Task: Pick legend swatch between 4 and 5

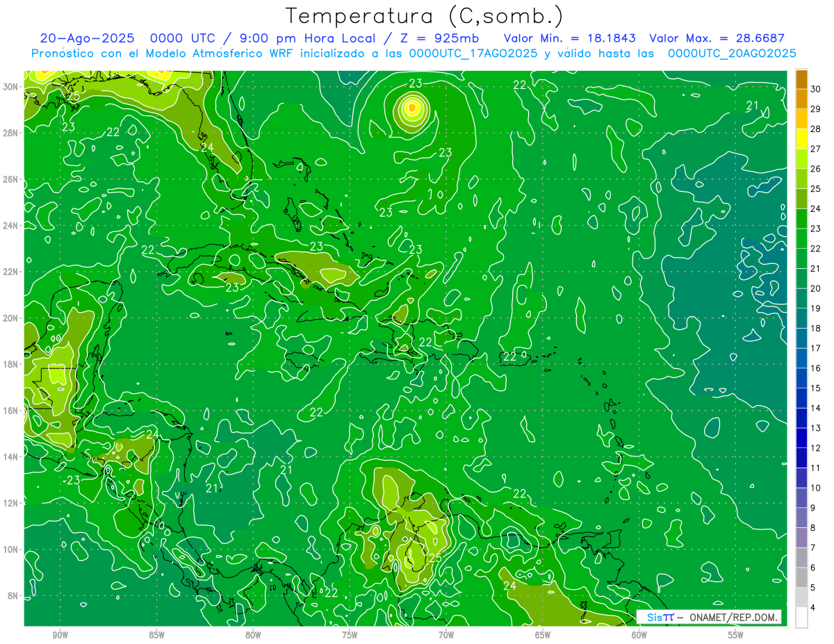Action: pyautogui.click(x=801, y=598)
